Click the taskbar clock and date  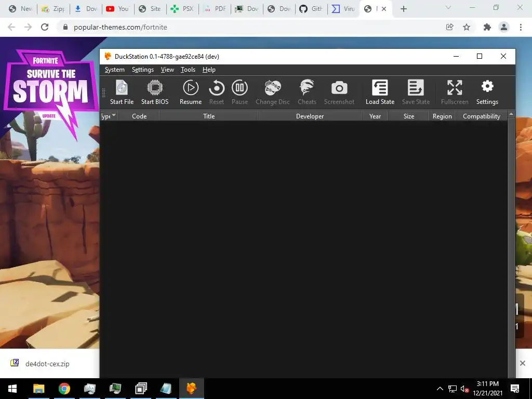click(x=487, y=389)
